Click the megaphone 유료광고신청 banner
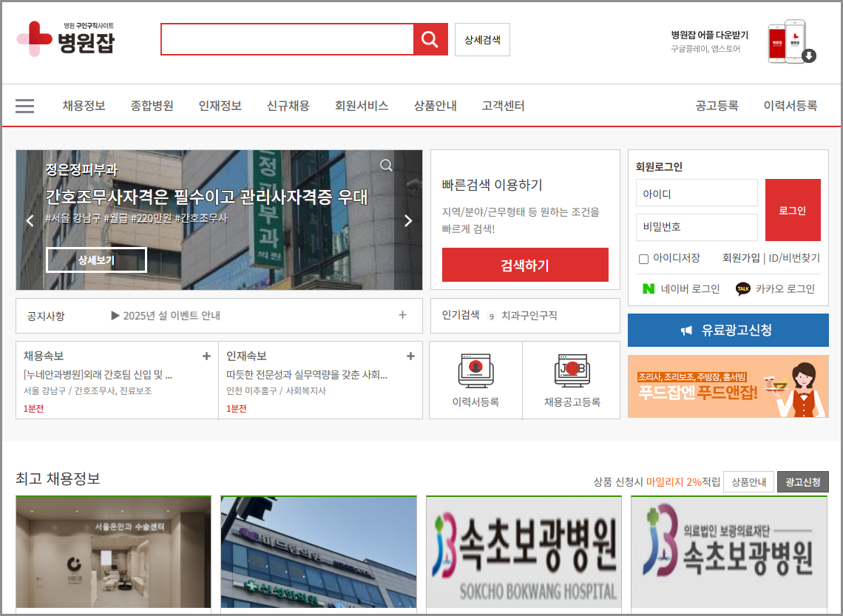The height and width of the screenshot is (616, 843). (x=728, y=330)
